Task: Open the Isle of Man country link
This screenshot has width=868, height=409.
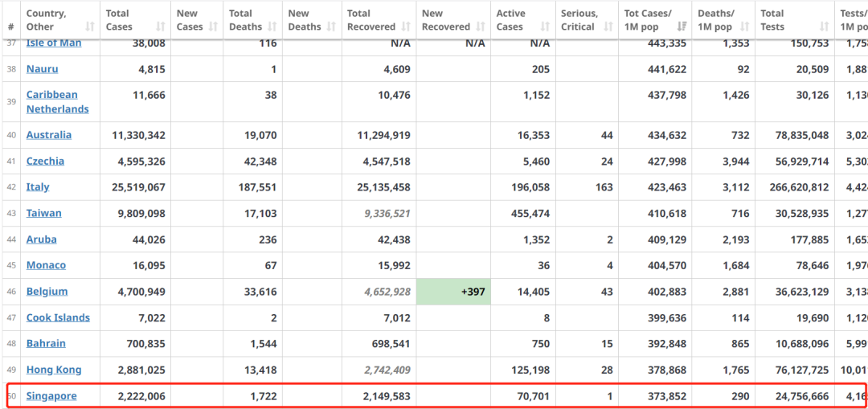Action: point(54,43)
